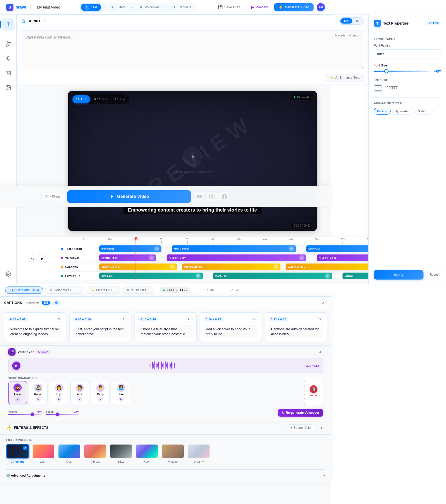The width and height of the screenshot is (446, 504).
Task: Toggle Captions ON pill below the timeline
Action: (x=24, y=290)
